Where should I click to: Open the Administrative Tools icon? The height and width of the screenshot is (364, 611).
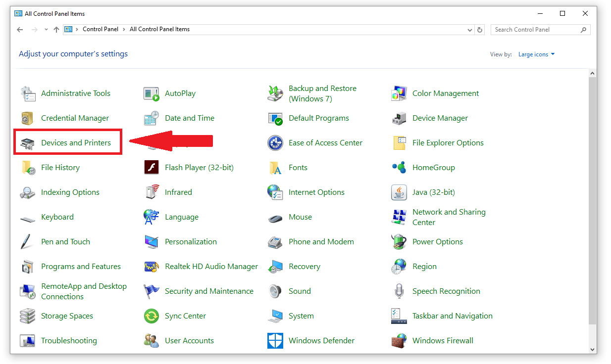[x=28, y=93]
